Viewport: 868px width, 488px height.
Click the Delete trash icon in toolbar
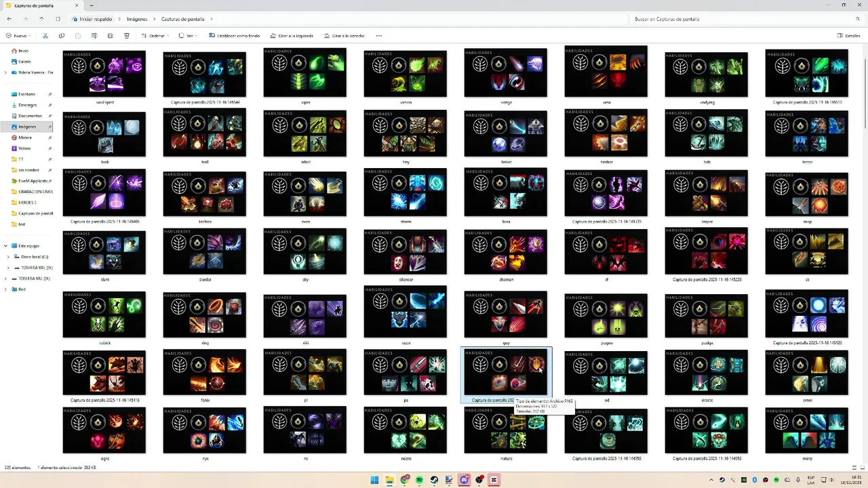tap(127, 36)
